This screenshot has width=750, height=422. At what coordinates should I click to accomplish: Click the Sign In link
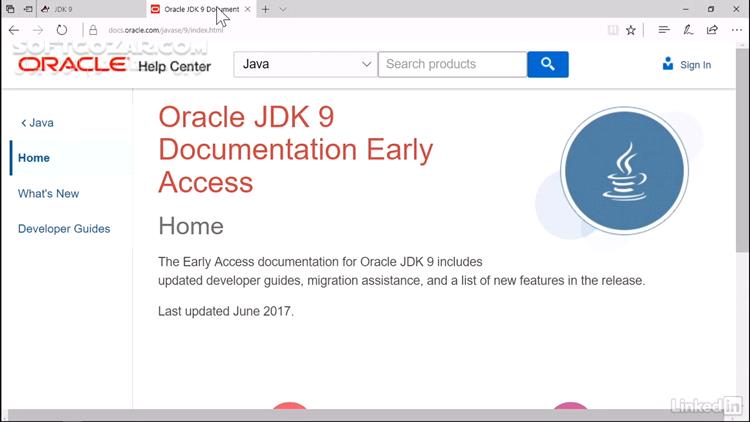click(x=695, y=65)
